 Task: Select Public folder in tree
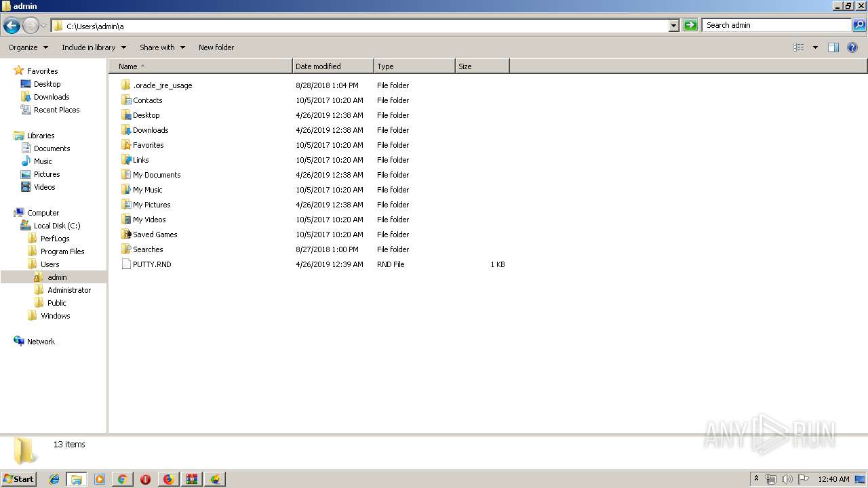coord(57,303)
